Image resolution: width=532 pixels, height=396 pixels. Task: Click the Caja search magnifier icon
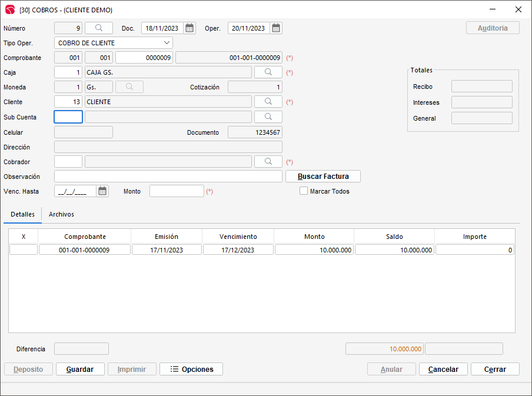pos(268,72)
